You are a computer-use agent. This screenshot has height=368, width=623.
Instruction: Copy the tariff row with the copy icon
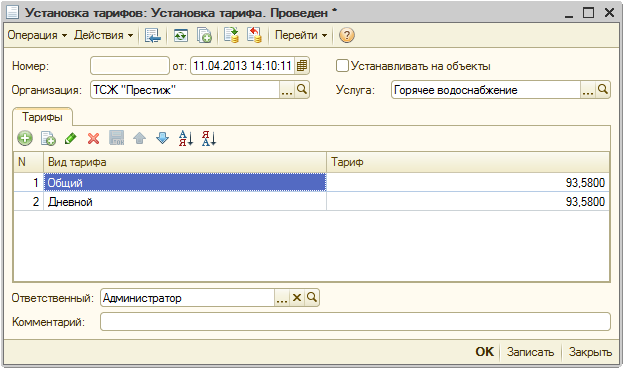(x=48, y=139)
